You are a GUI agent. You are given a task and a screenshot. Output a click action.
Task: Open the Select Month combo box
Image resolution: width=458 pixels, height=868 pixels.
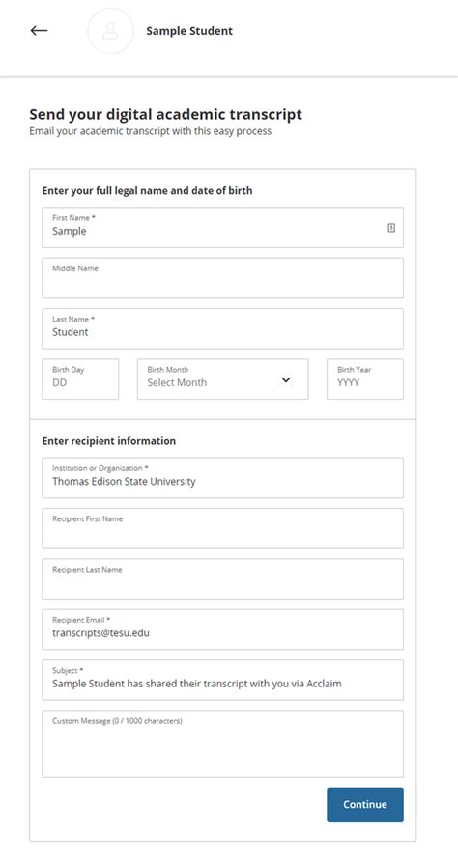(x=222, y=379)
